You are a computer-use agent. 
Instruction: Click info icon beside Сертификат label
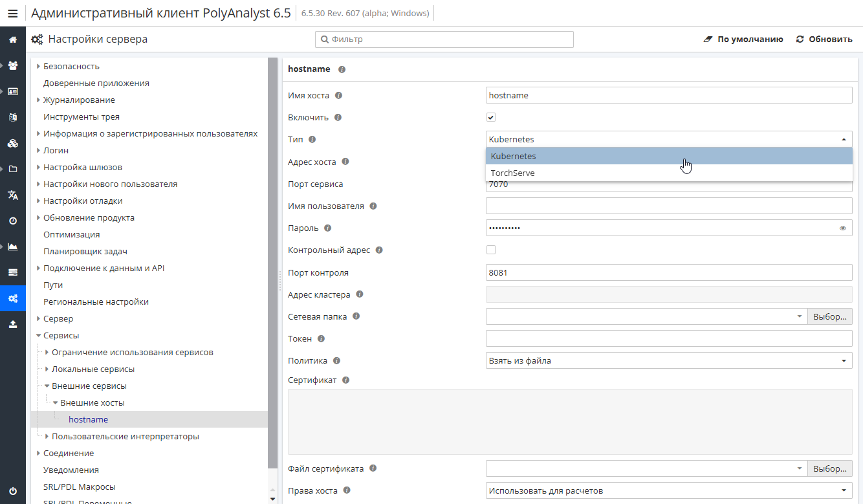click(345, 380)
